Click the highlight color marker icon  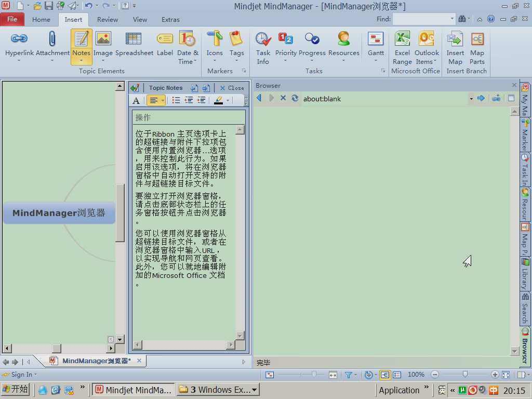(x=219, y=100)
